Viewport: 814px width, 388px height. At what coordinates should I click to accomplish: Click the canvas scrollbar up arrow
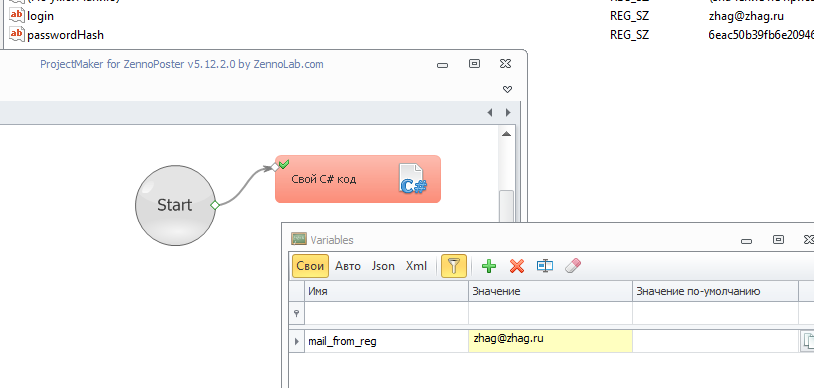[x=507, y=134]
